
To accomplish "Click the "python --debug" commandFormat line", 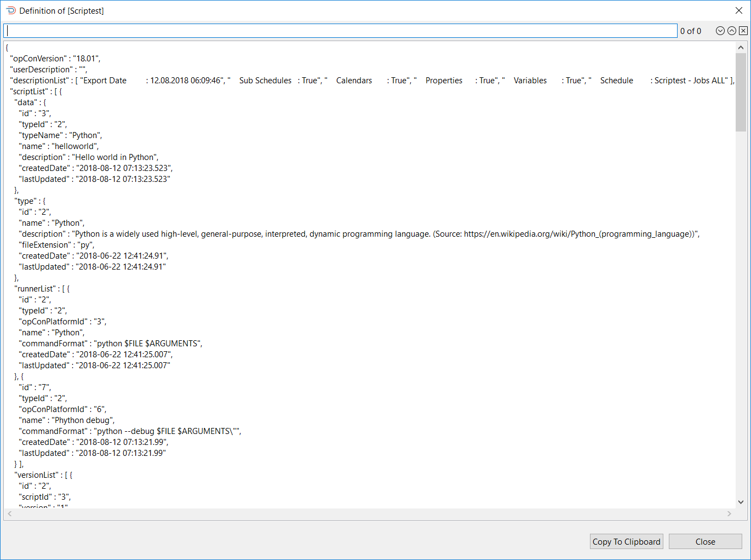I will [130, 431].
